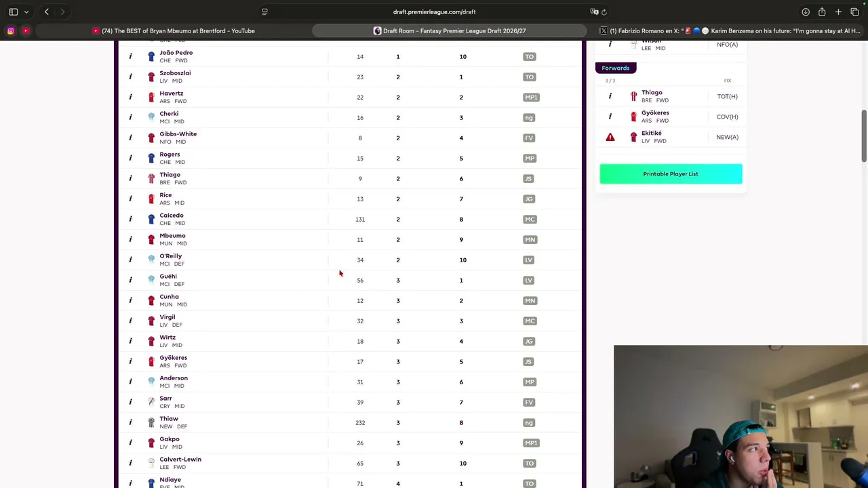868x488 pixels.
Task: Click the page vertical scrollbar
Action: pos(864,136)
